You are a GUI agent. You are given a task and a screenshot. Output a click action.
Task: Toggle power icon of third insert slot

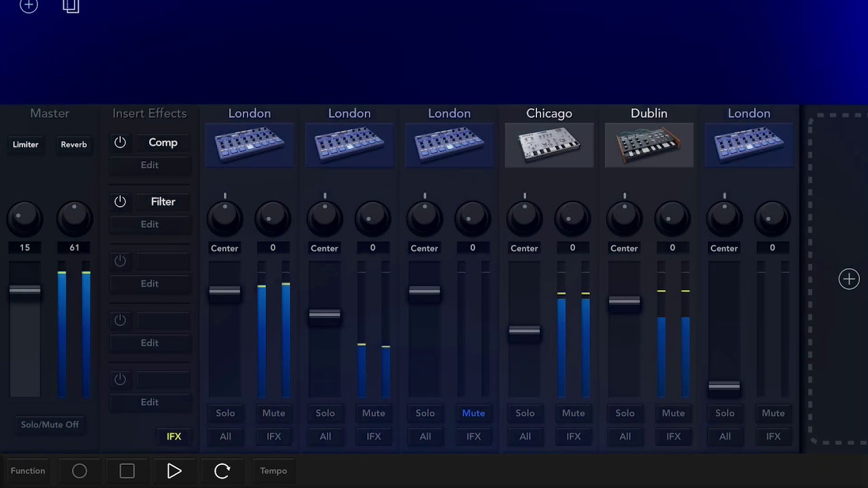click(x=120, y=261)
